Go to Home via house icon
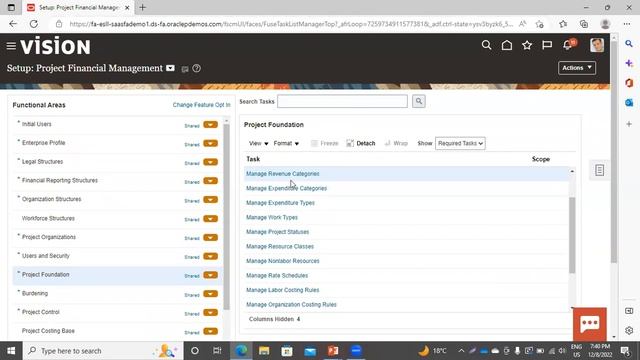This screenshot has height=360, width=640. (507, 45)
